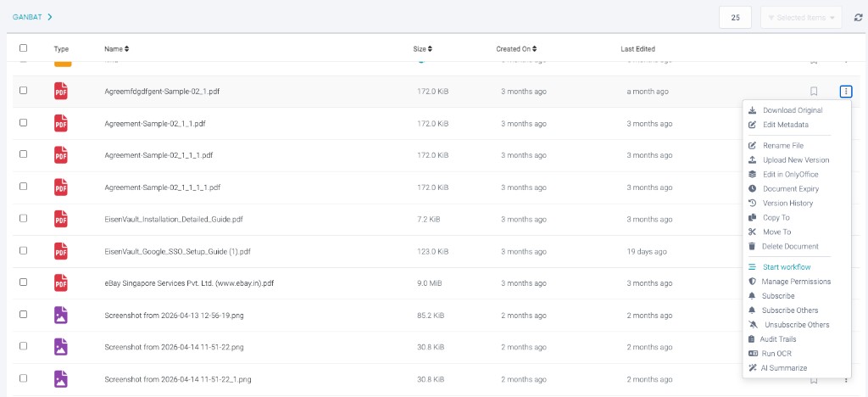Click PDF icon of Agreemfdgdfgent-Sample-02_1.pdf
The width and height of the screenshot is (868, 397).
(x=61, y=91)
